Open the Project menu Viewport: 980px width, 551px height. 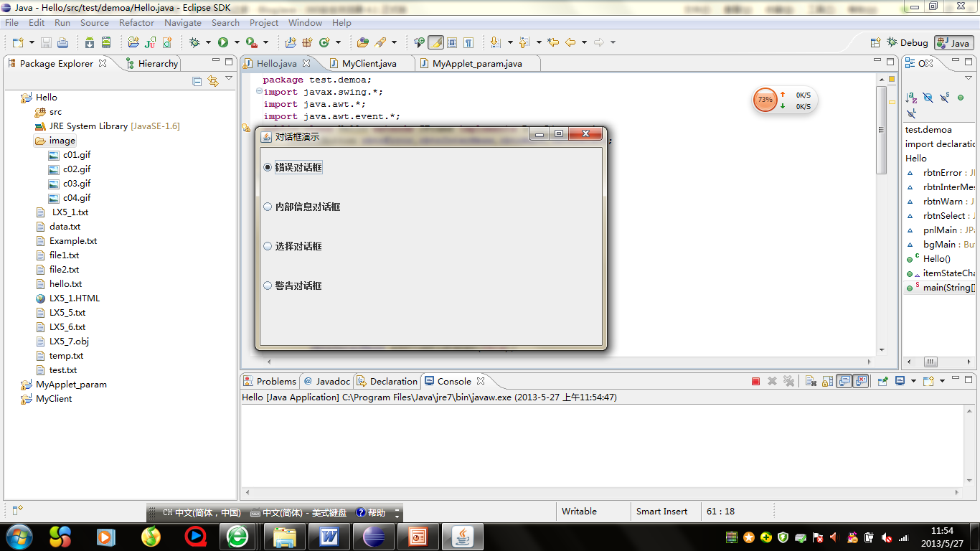[x=264, y=23]
